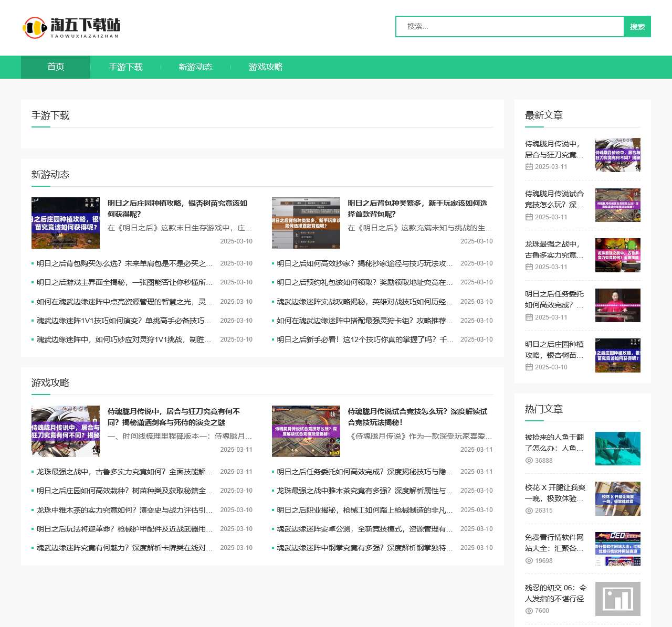Open 最新文章 thumbnail for 明日之后任务委托

click(x=618, y=305)
